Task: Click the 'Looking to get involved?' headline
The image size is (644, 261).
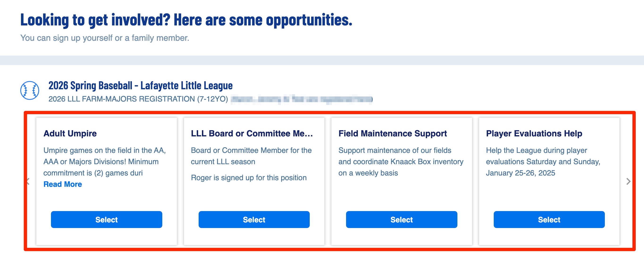Action: pos(186,20)
